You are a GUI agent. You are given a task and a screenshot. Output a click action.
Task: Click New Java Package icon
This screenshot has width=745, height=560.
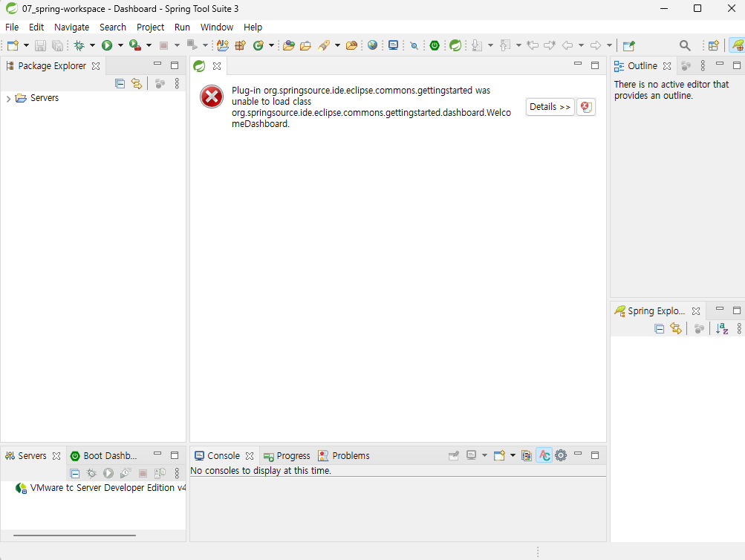click(241, 45)
